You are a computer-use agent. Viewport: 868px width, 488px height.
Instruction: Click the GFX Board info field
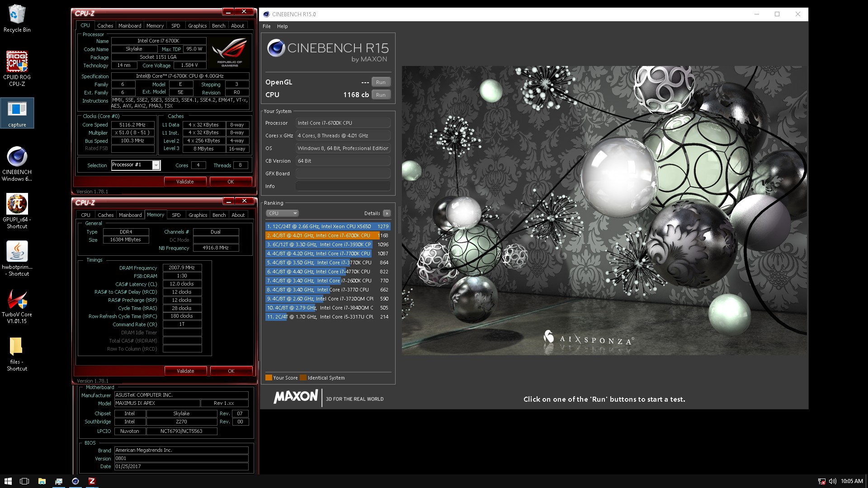(x=343, y=174)
